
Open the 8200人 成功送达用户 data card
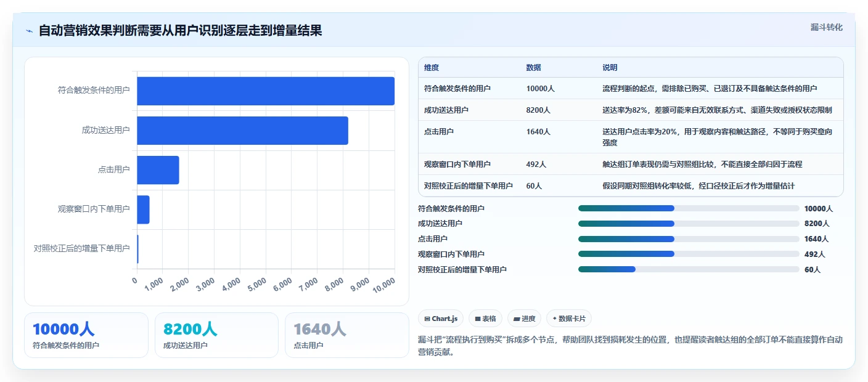pos(216,335)
